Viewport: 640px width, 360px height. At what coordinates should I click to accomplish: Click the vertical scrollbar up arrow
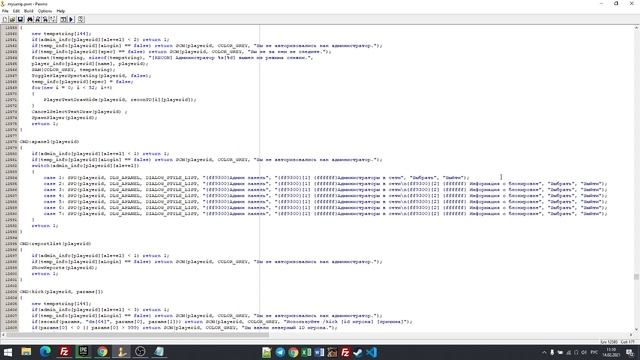(x=636, y=28)
